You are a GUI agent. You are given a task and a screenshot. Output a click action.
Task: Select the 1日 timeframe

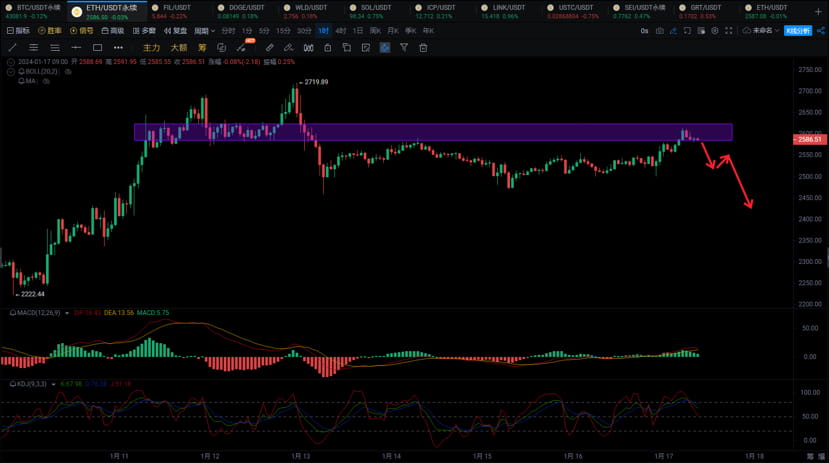click(358, 31)
